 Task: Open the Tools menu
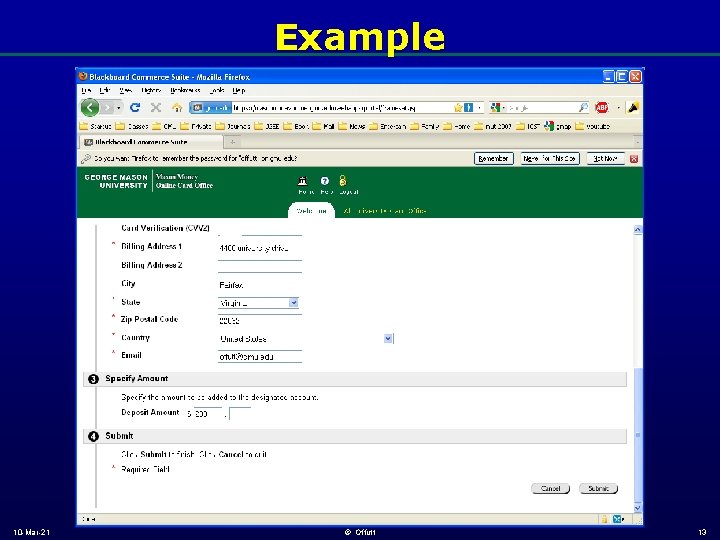coord(216,90)
